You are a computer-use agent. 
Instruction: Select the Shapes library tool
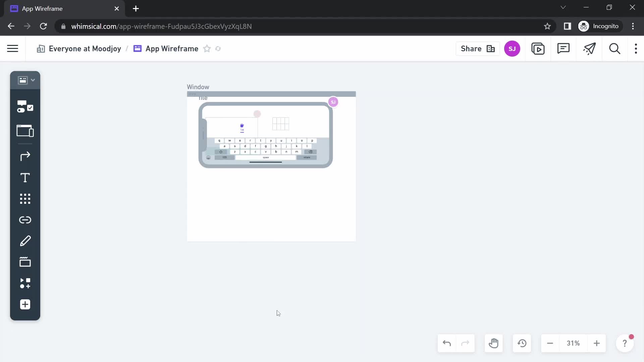(x=25, y=199)
